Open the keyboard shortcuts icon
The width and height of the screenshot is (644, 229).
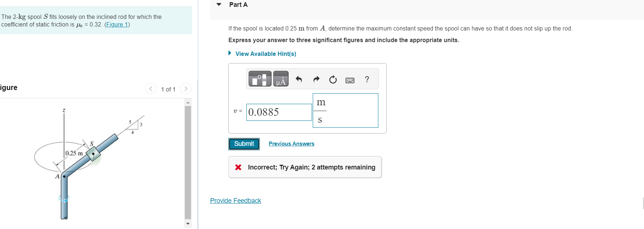[350, 80]
